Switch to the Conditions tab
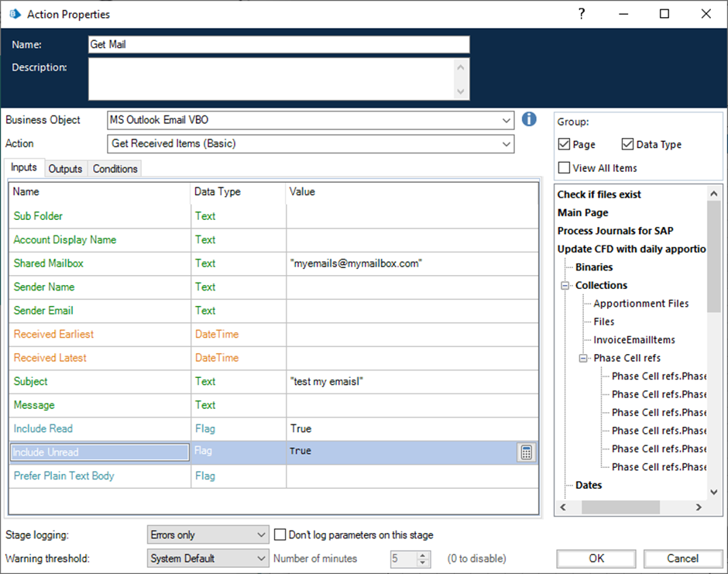The image size is (728, 574). (x=115, y=169)
